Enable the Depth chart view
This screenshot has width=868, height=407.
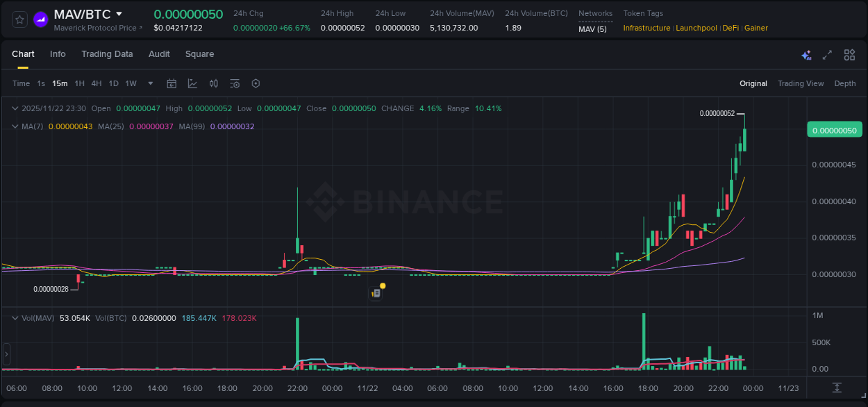[844, 83]
